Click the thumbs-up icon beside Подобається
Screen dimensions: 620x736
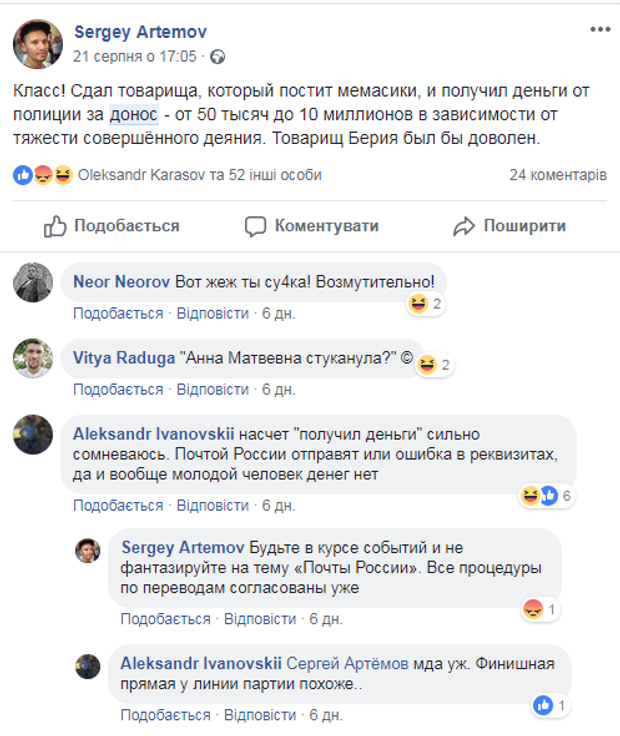(x=55, y=226)
